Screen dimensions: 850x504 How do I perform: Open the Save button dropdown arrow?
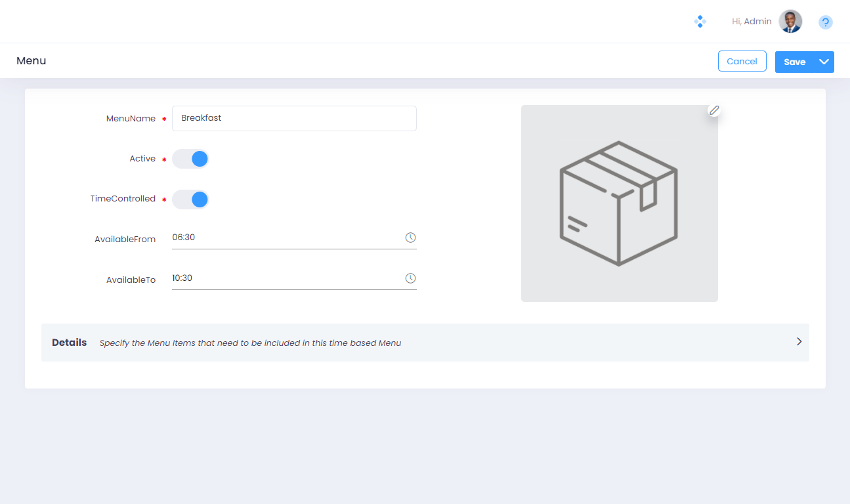click(x=824, y=62)
